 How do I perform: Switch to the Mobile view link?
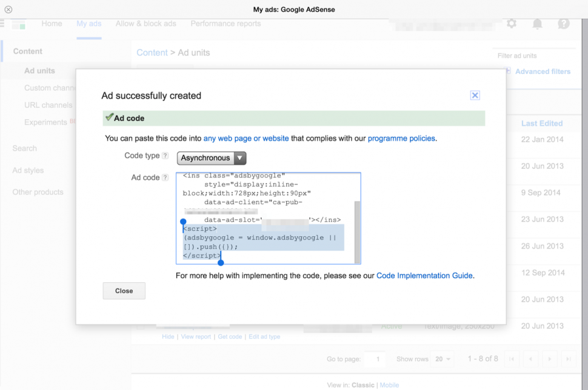389,385
